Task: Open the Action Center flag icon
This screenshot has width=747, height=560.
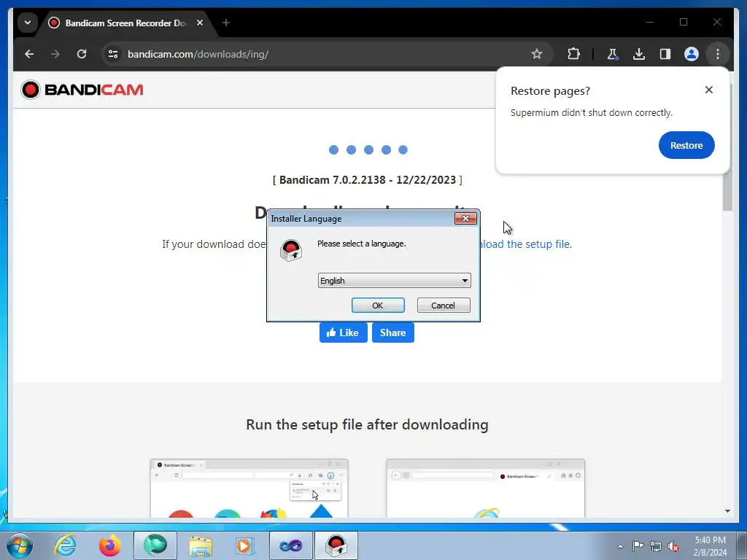Action: (638, 546)
